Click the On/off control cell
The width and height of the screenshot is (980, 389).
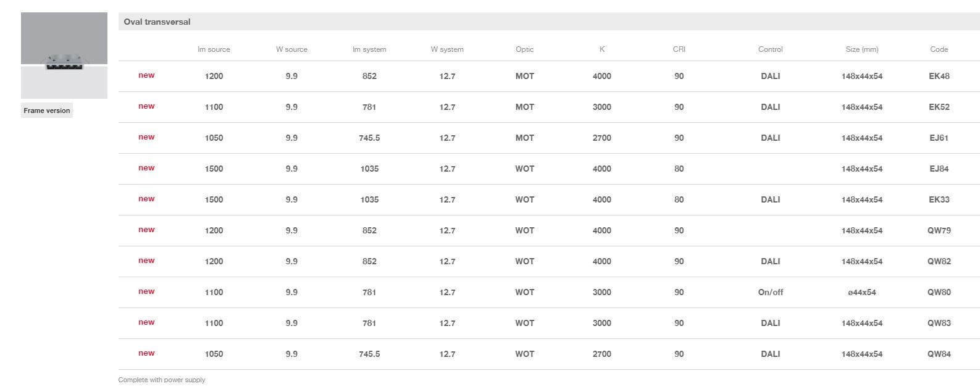pyautogui.click(x=770, y=292)
